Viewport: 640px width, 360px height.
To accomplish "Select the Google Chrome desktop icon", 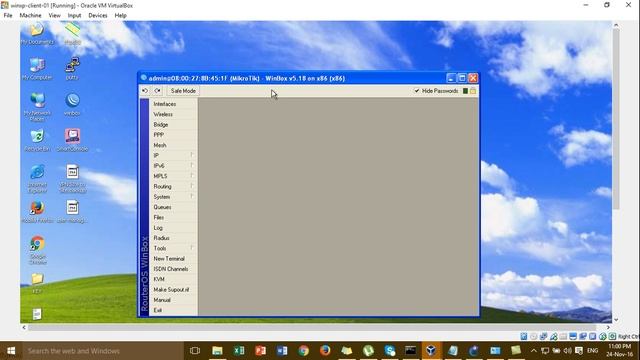I will pyautogui.click(x=37, y=250).
